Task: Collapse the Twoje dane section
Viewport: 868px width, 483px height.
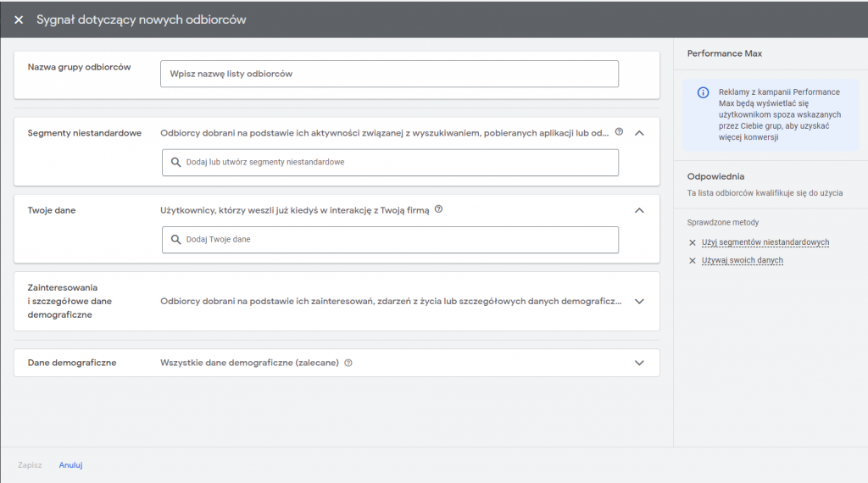Action: point(639,210)
